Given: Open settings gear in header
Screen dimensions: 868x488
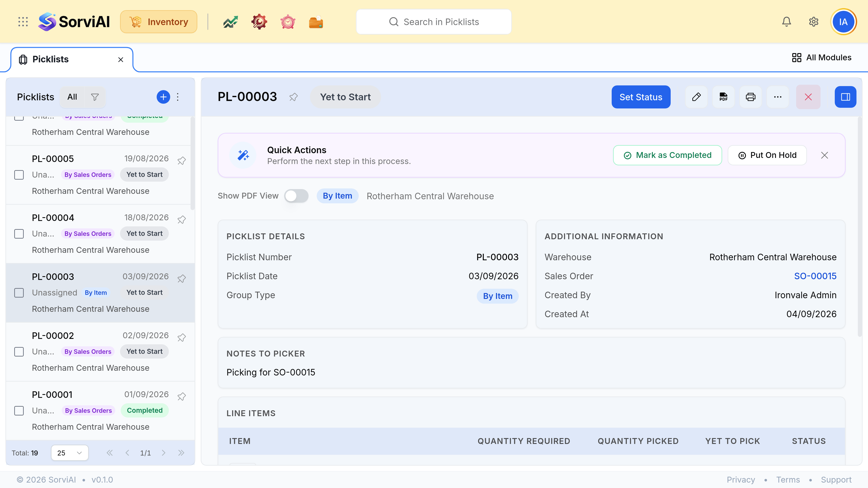Looking at the screenshot, I should pyautogui.click(x=814, y=22).
